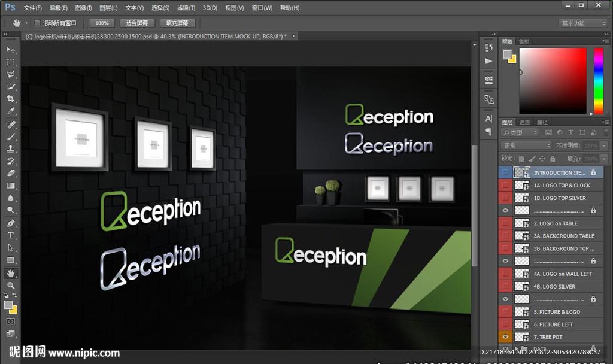Open the File menu

(x=32, y=8)
